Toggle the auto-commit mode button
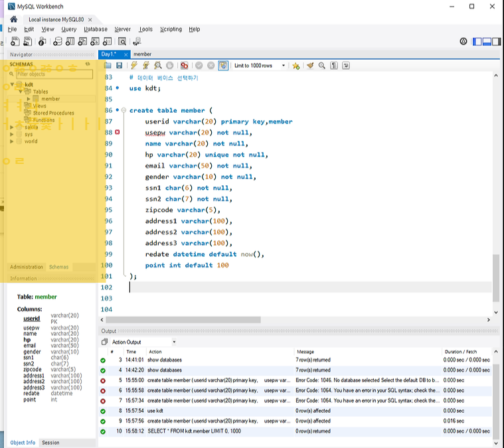 (x=223, y=66)
